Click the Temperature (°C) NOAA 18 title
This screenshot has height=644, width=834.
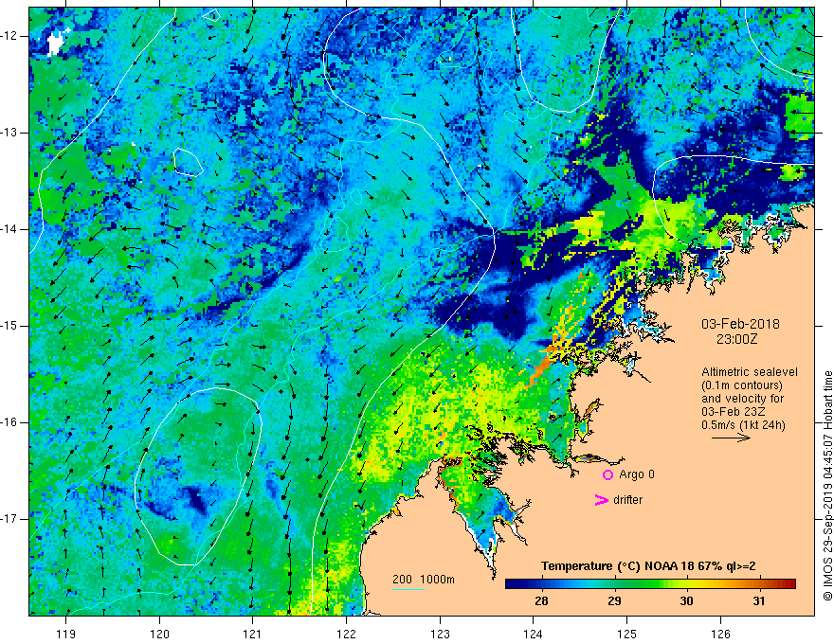pos(648,566)
